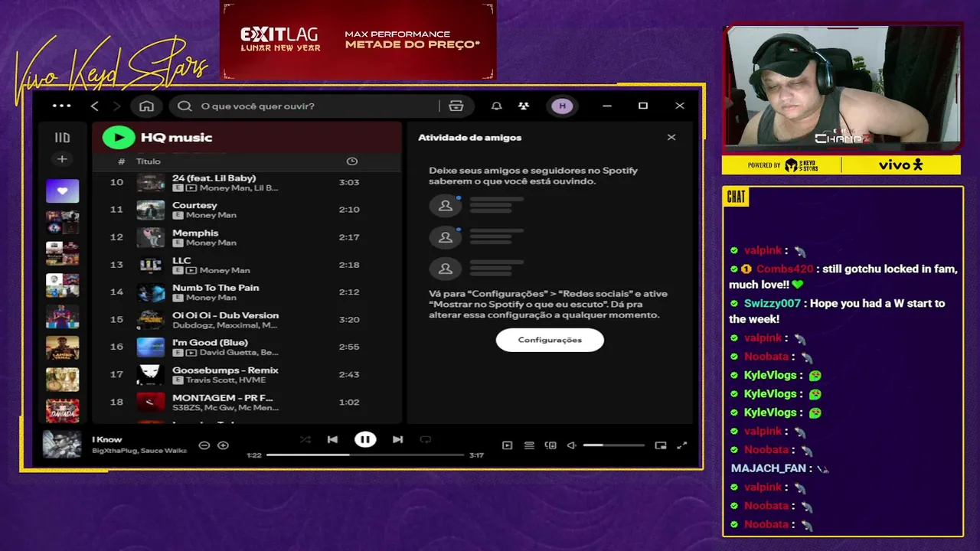The image size is (980, 551).
Task: Open artist link 'David Guetta, Be...'
Action: pos(239,353)
